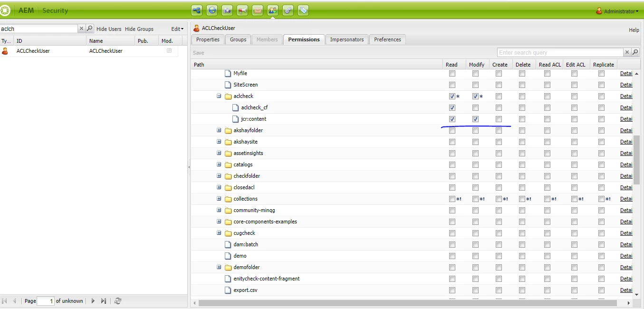Click the Save button
This screenshot has height=309, width=644.
click(x=199, y=53)
